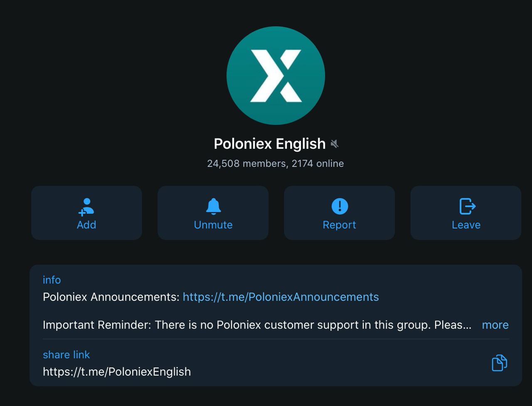Click the muted speaker icon beside group name
The width and height of the screenshot is (532, 406).
click(x=335, y=144)
